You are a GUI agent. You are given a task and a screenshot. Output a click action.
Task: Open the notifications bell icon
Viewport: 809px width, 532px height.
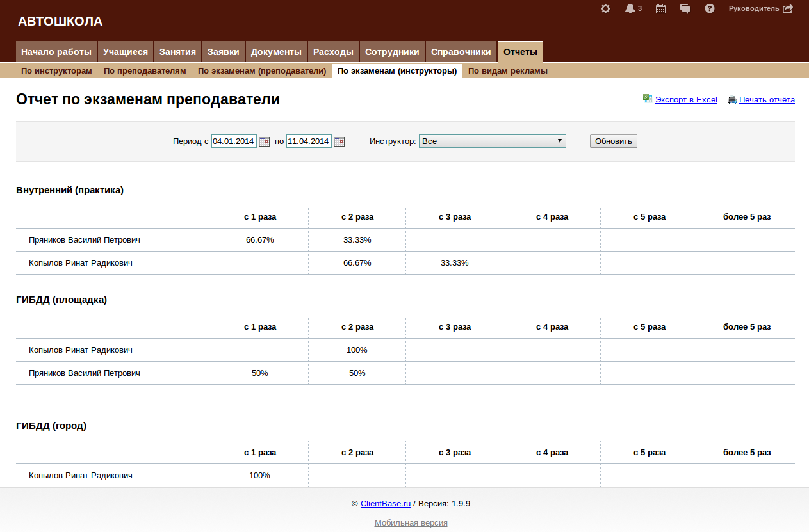(630, 9)
